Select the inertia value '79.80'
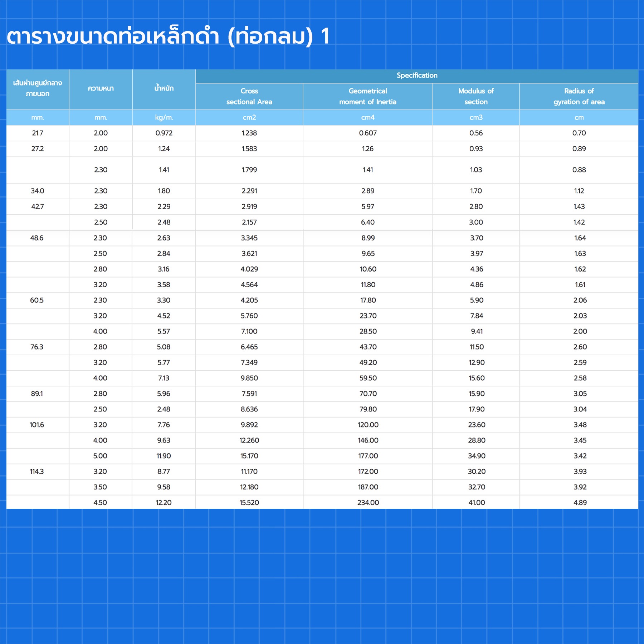Screen dimensions: 644x644 pos(368,409)
